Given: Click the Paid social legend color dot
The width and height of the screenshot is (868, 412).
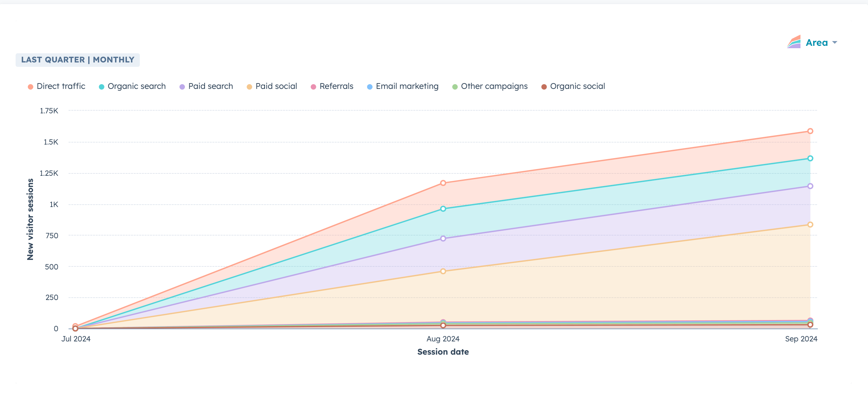Looking at the screenshot, I should point(249,87).
